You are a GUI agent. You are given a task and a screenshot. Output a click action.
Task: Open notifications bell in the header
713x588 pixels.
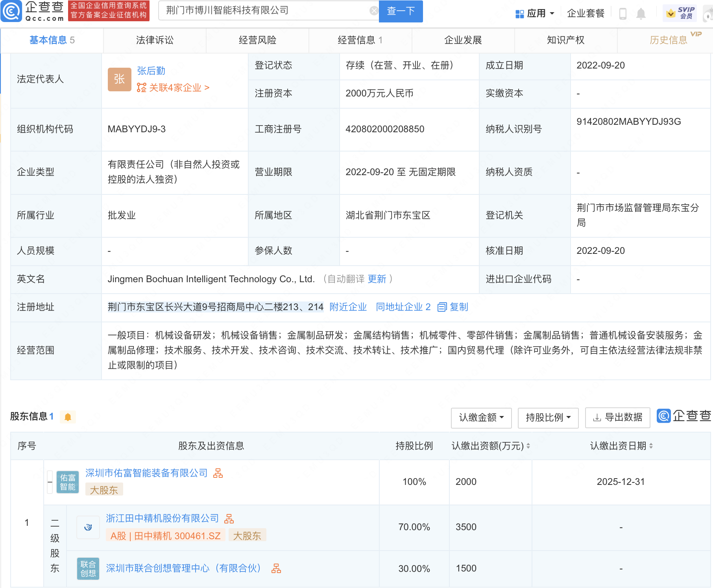pos(641,14)
